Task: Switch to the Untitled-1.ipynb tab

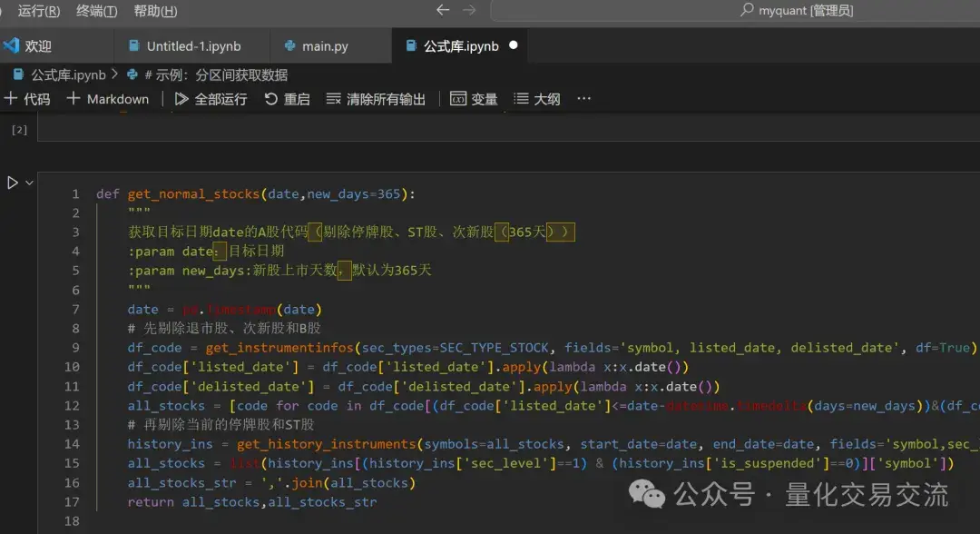Action: click(x=191, y=45)
